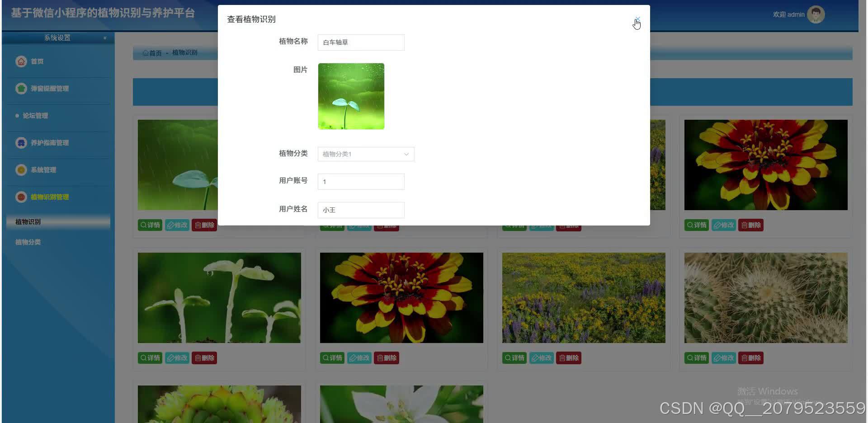
Task: Switch to 植物识别 in the sidebar menu
Action: (27, 221)
